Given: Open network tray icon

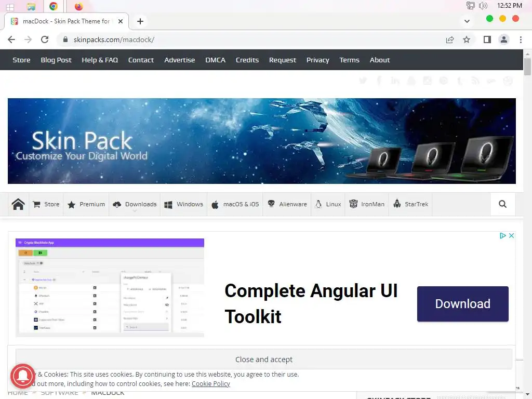Looking at the screenshot, I should (x=470, y=5).
